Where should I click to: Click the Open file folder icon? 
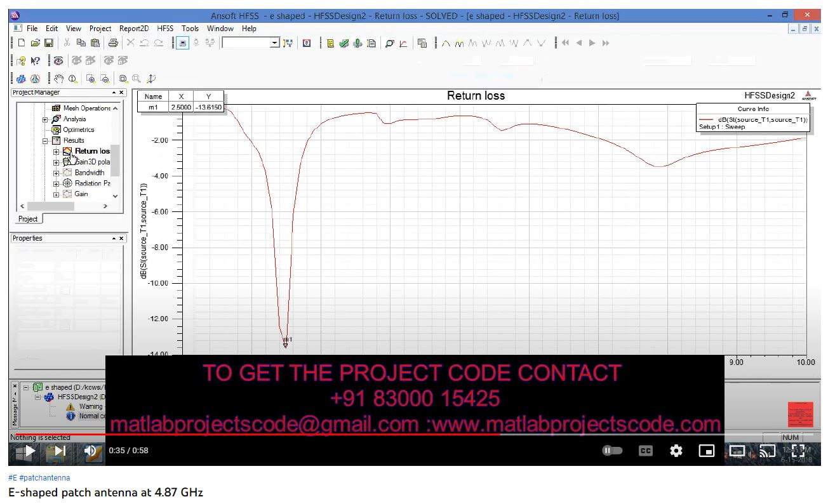[35, 43]
